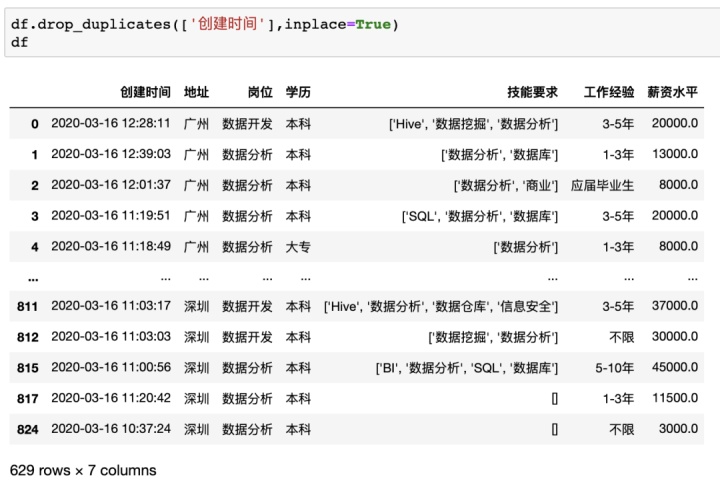Click the salary value 3000.0
Screen dimensions: 720x487
tap(678, 429)
